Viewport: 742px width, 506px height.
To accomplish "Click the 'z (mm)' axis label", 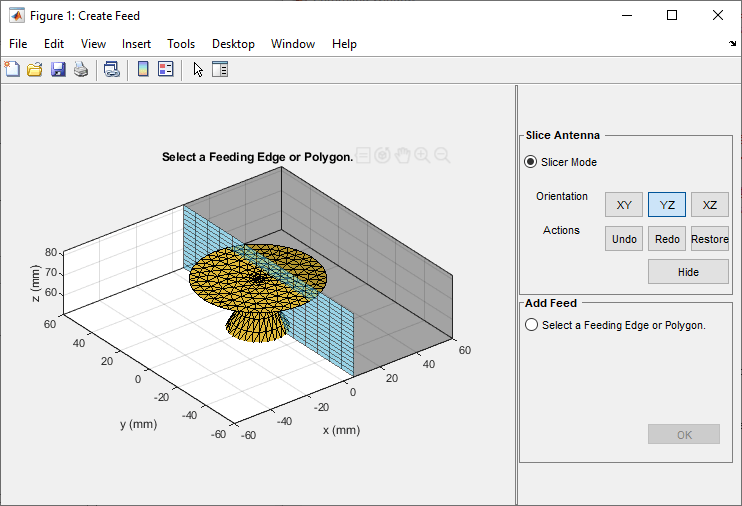I will pos(35,284).
